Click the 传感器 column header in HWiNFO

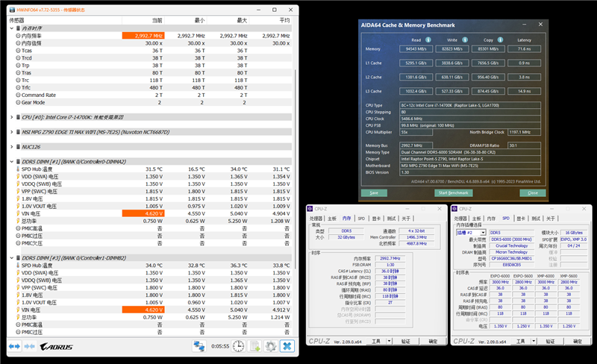(64, 20)
